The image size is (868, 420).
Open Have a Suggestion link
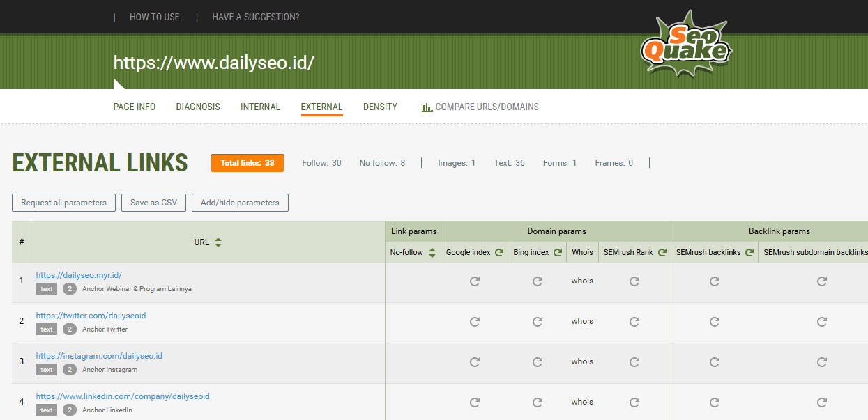tap(256, 17)
